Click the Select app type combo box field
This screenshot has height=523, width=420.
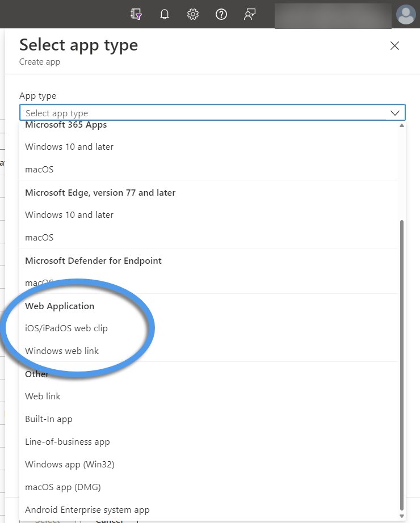212,113
